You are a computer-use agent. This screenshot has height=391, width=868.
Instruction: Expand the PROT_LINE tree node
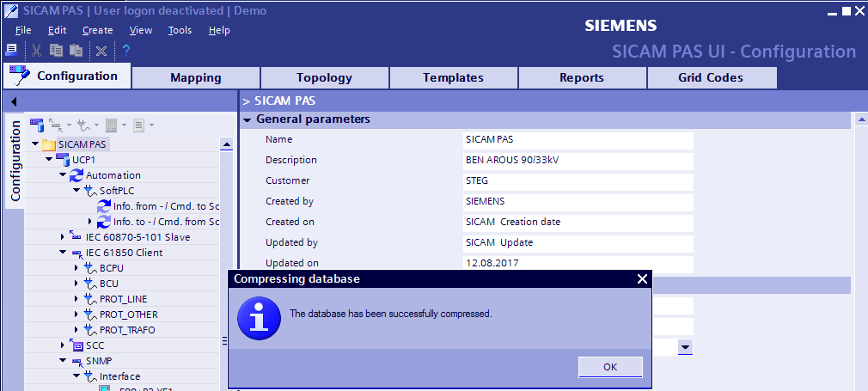click(x=76, y=299)
